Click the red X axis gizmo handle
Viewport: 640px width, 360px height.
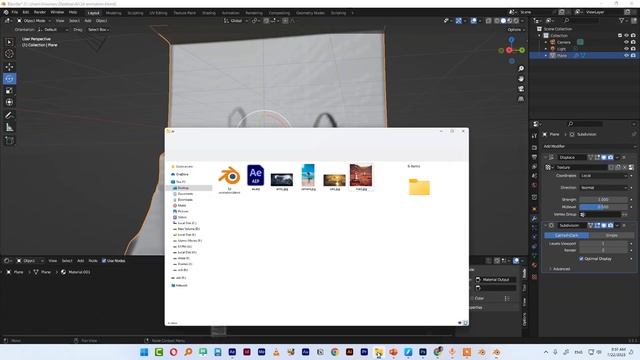[x=509, y=50]
